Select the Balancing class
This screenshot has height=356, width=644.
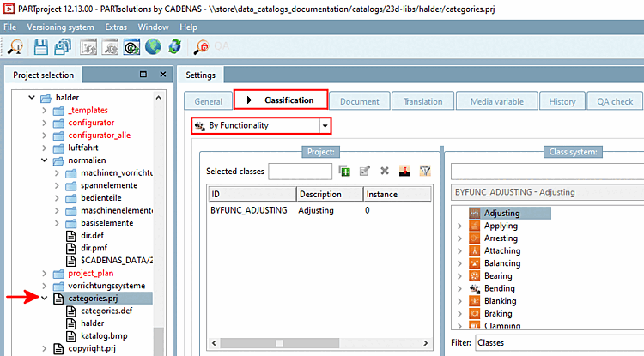(502, 263)
